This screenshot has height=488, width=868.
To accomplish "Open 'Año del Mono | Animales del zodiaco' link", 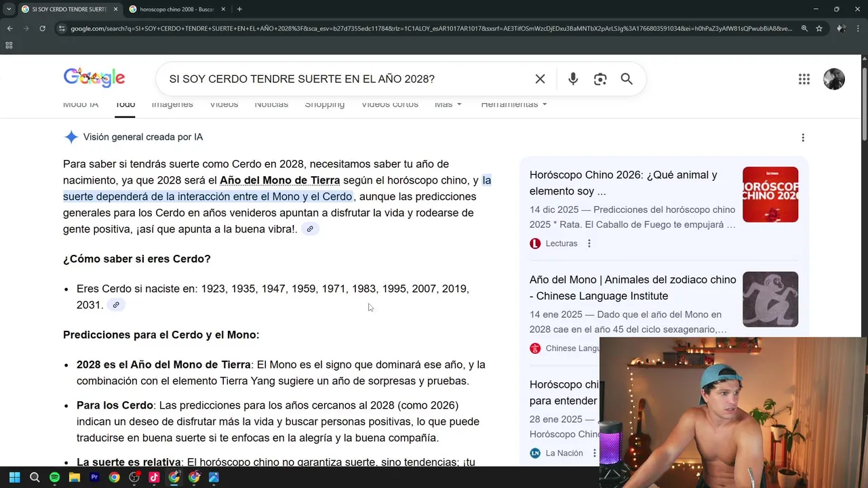I will [x=633, y=288].
